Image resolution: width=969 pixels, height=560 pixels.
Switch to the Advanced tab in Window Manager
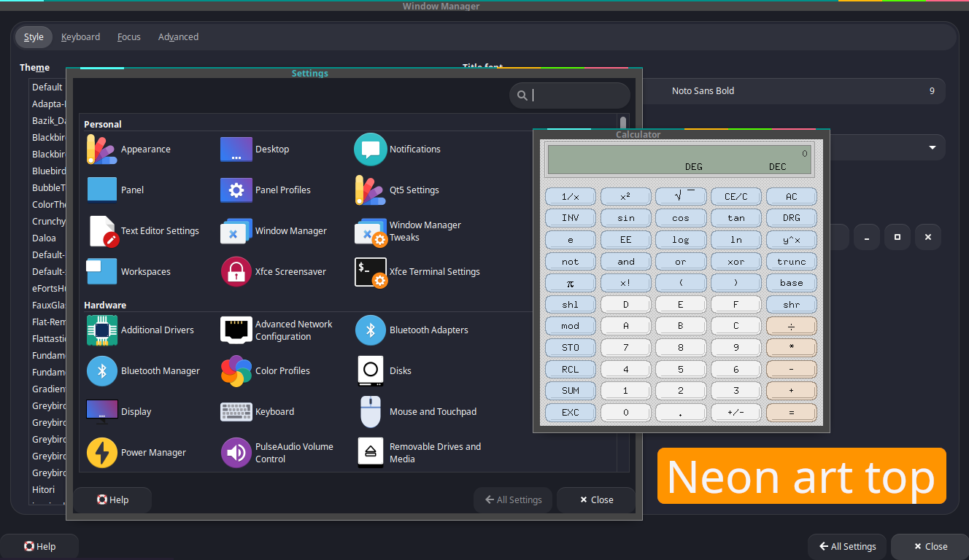[178, 37]
